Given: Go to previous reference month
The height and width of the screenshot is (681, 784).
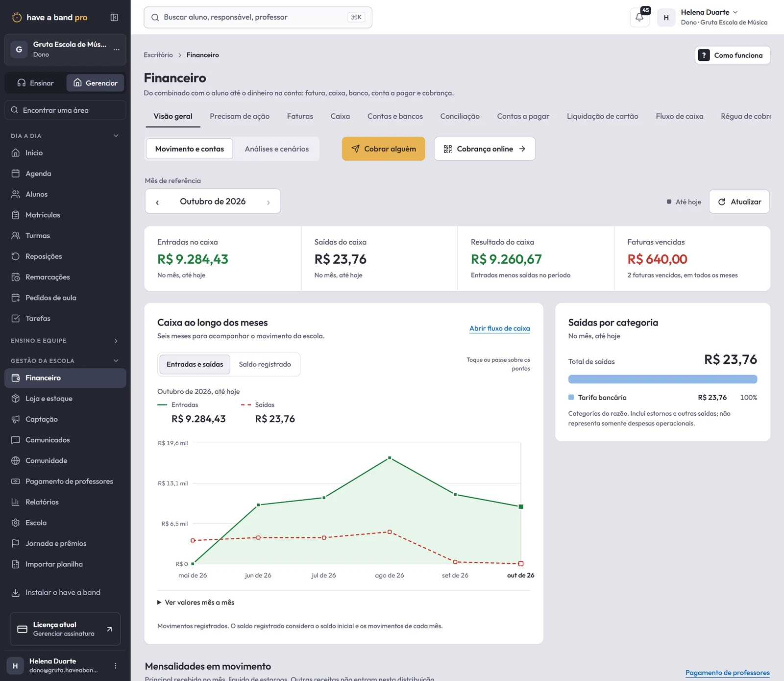Looking at the screenshot, I should (x=157, y=202).
